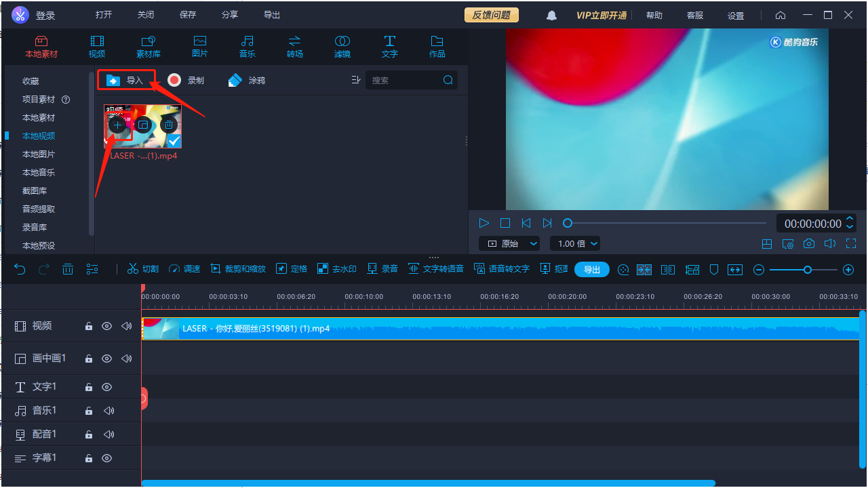The width and height of the screenshot is (868, 488).
Task: Click the play button in preview
Action: pos(484,223)
